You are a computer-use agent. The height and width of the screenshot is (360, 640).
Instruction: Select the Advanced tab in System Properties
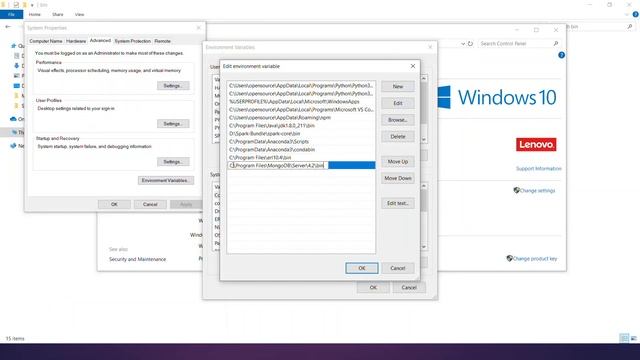(100, 41)
